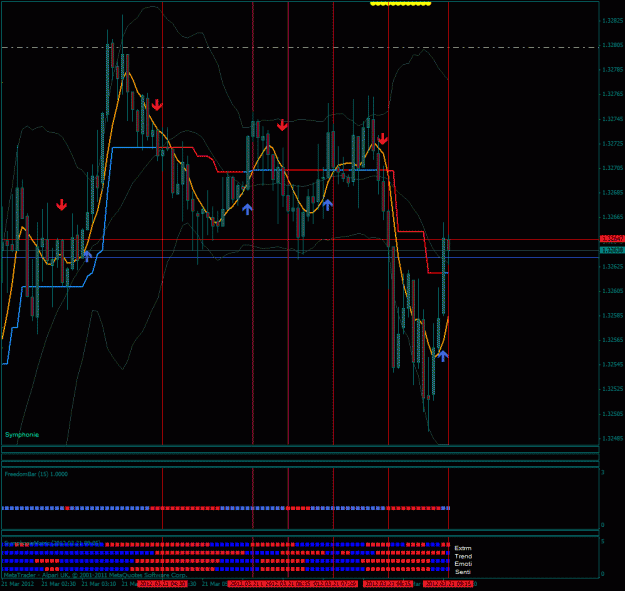Click the blue up arrow touching the blue horizontal line
Image resolution: width=625 pixels, height=591 pixels.
click(x=87, y=255)
